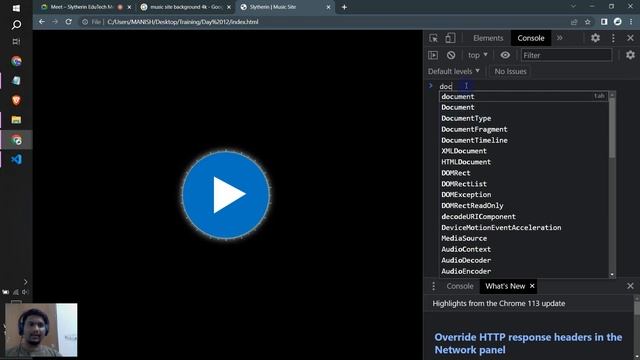Open the top context dropdown
The height and width of the screenshot is (360, 640).
(x=478, y=55)
